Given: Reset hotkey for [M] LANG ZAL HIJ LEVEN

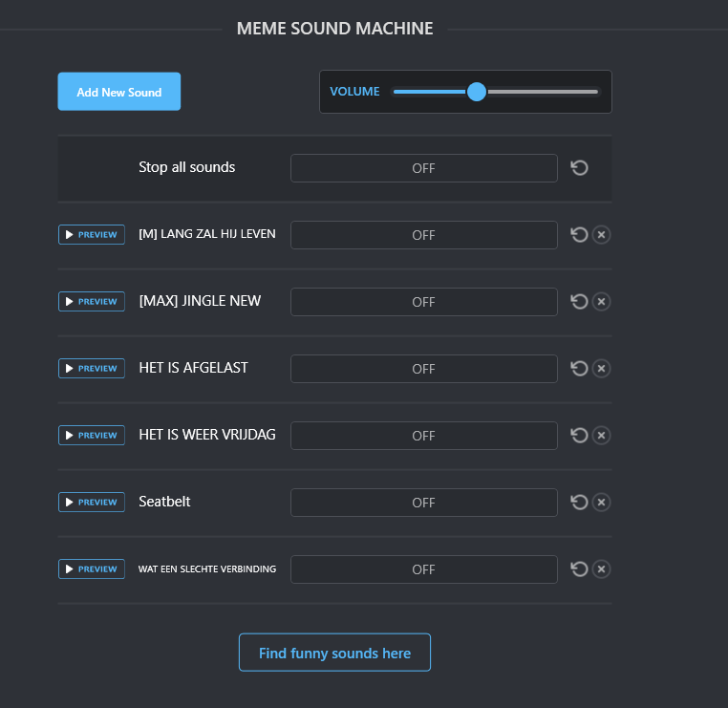Looking at the screenshot, I should 579,235.
